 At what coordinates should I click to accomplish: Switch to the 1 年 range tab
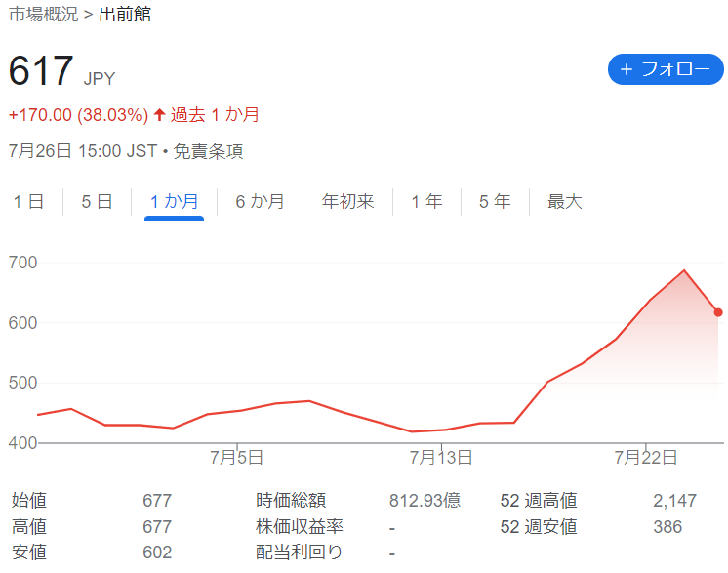(x=427, y=201)
